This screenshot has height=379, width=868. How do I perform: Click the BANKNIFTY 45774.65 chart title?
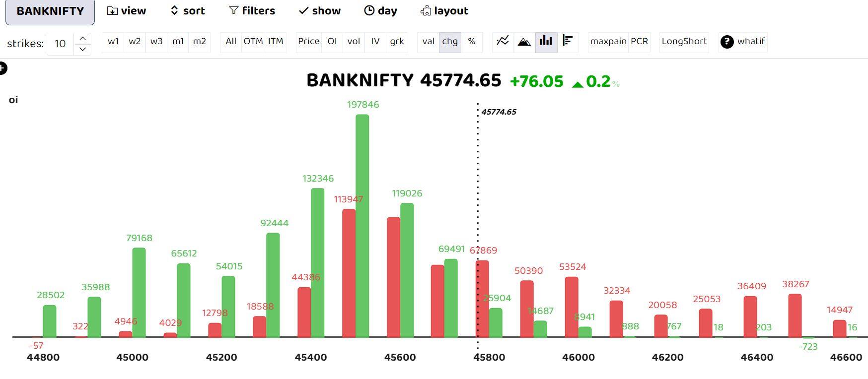pyautogui.click(x=404, y=80)
